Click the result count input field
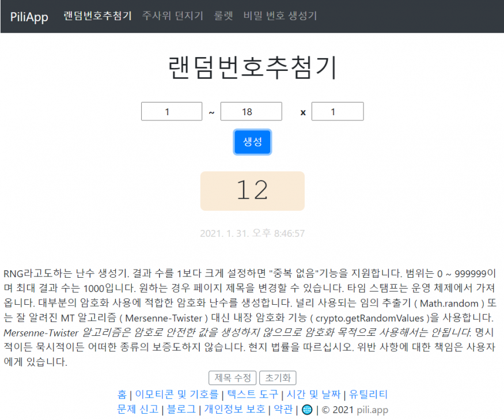Viewport: 504px width, 420px height. coord(337,112)
